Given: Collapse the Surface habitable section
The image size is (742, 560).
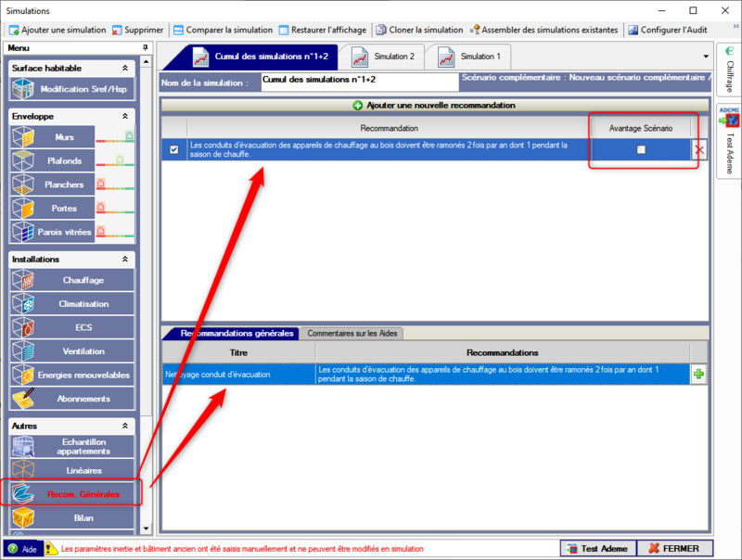Looking at the screenshot, I should click(125, 69).
